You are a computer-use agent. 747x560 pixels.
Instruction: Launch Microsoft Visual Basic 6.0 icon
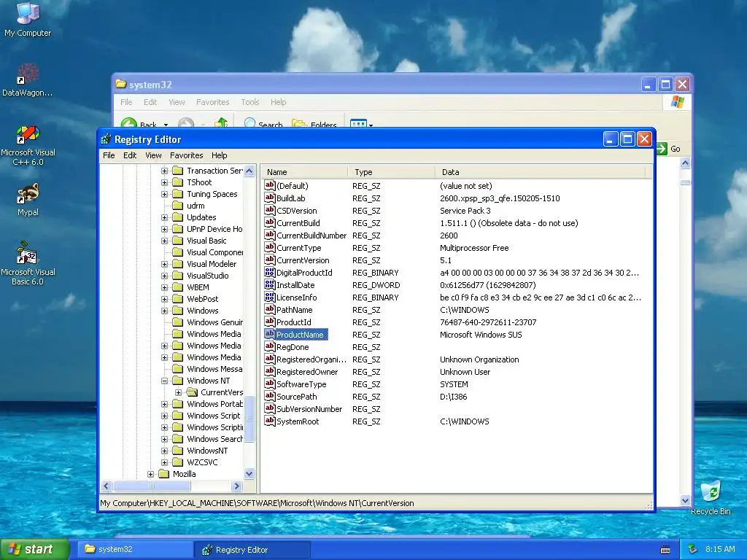(28, 263)
